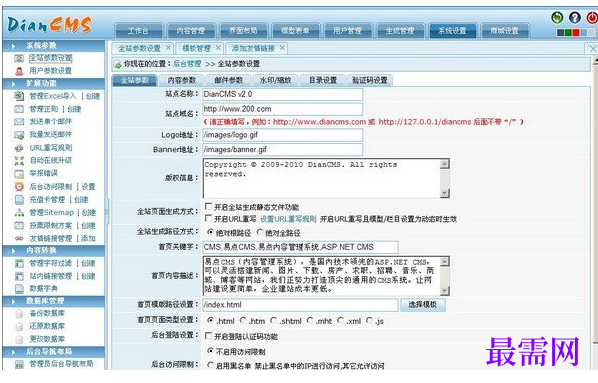598x383 pixels.
Task: Click the Logo地址 input field
Action: (x=283, y=135)
